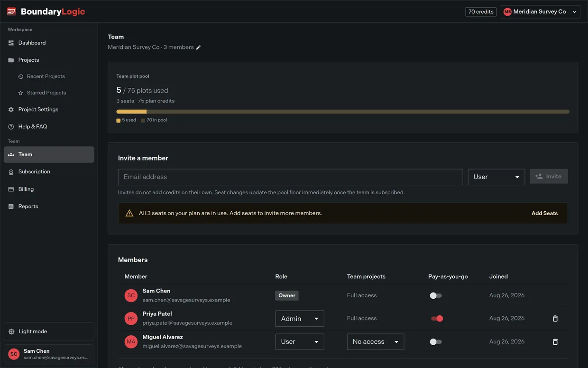588x368 pixels.
Task: Open the Subscription page
Action: point(49,172)
